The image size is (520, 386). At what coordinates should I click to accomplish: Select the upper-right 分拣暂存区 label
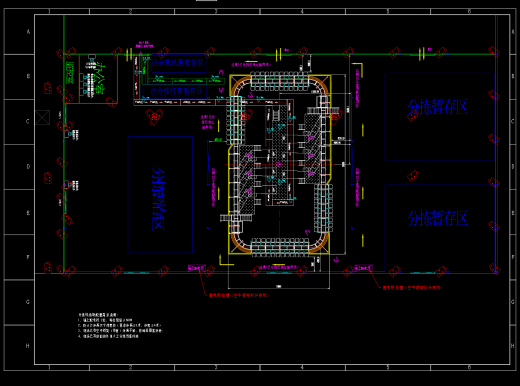coord(437,107)
